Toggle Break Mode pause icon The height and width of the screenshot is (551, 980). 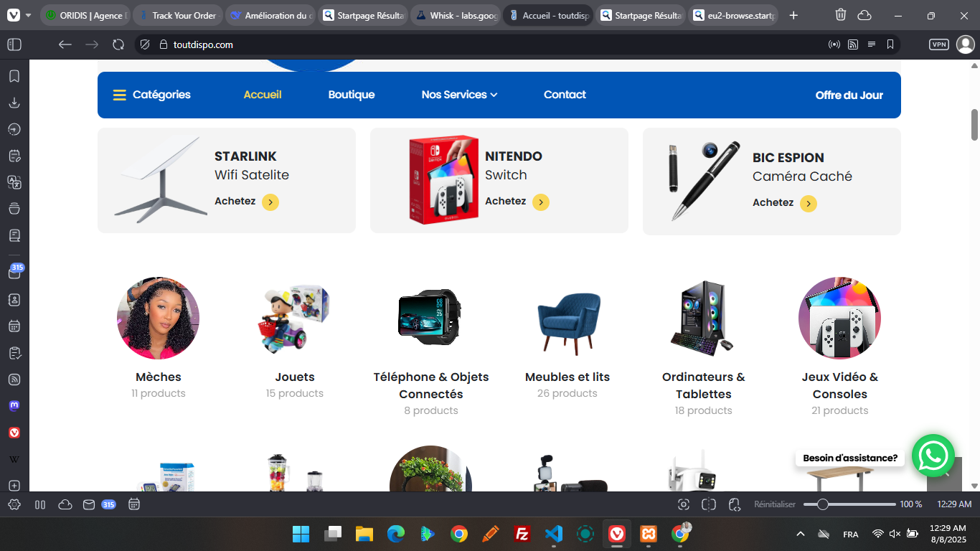[40, 504]
